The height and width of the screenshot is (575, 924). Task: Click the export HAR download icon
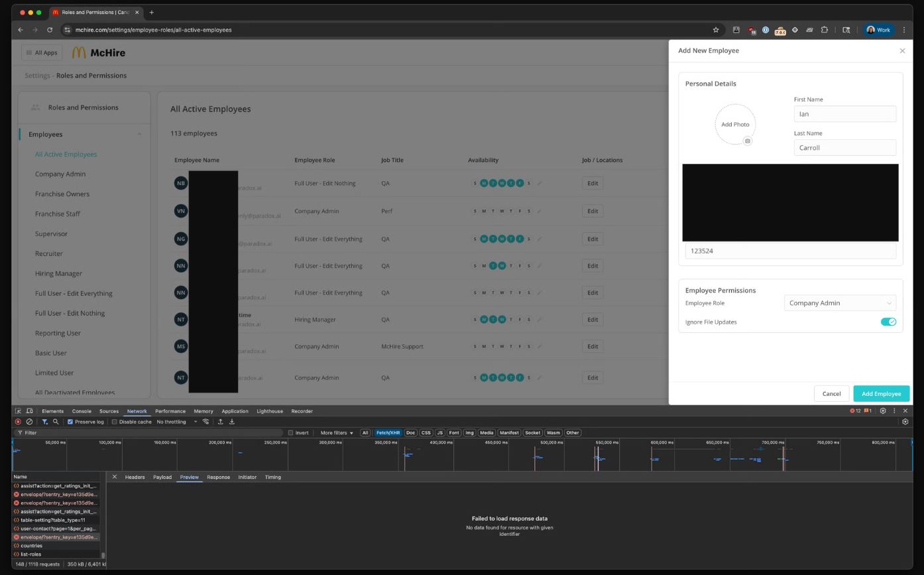tap(232, 422)
